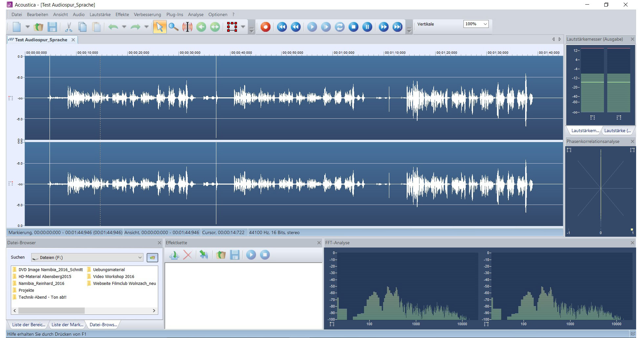Screen dimensions: 644x338
Task: Click the save icon in Effektkette panel
Action: [x=234, y=255]
